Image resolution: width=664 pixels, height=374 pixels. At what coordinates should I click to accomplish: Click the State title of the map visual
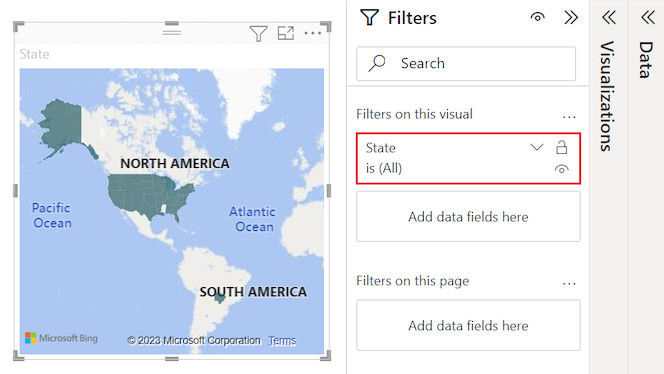tap(34, 54)
